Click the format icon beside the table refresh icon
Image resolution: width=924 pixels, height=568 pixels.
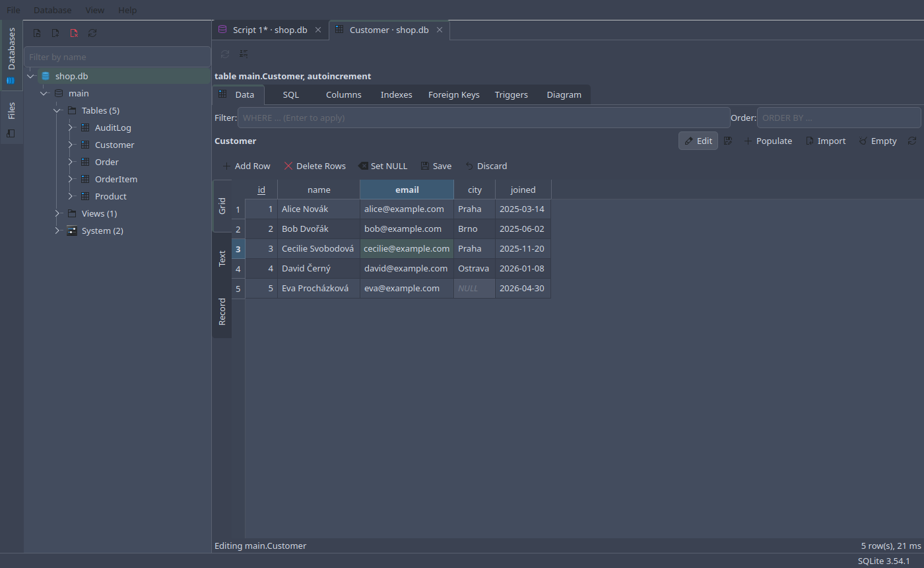click(244, 53)
